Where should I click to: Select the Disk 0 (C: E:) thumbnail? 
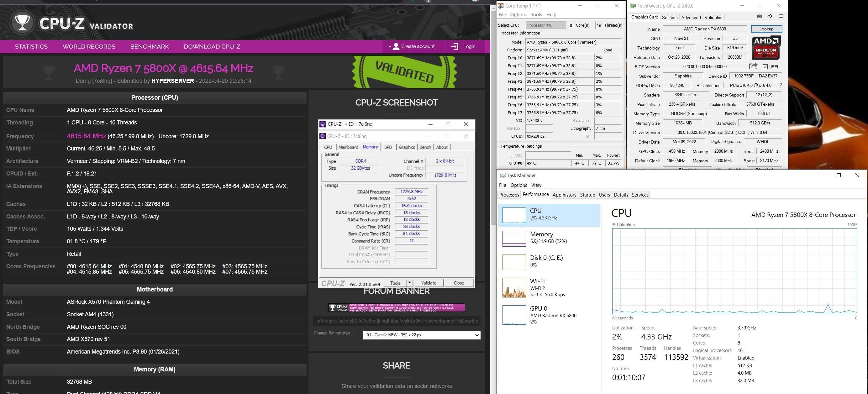[514, 262]
